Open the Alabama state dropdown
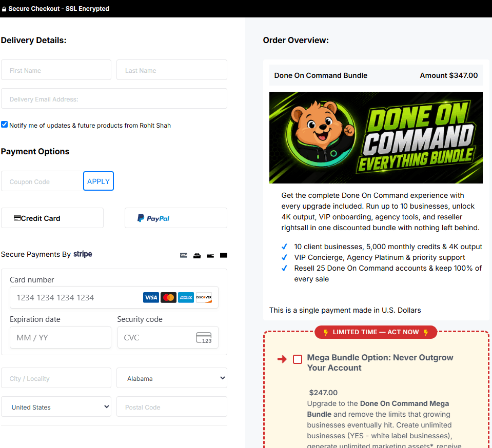 [172, 378]
